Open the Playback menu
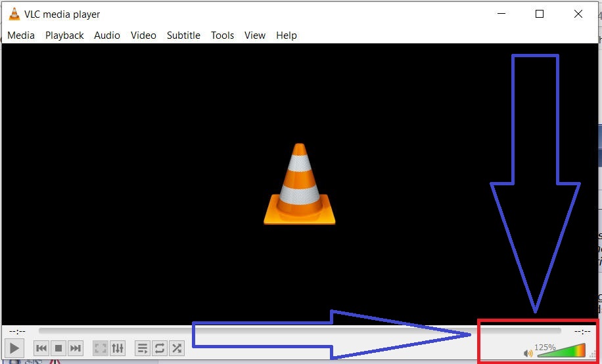 click(x=64, y=35)
